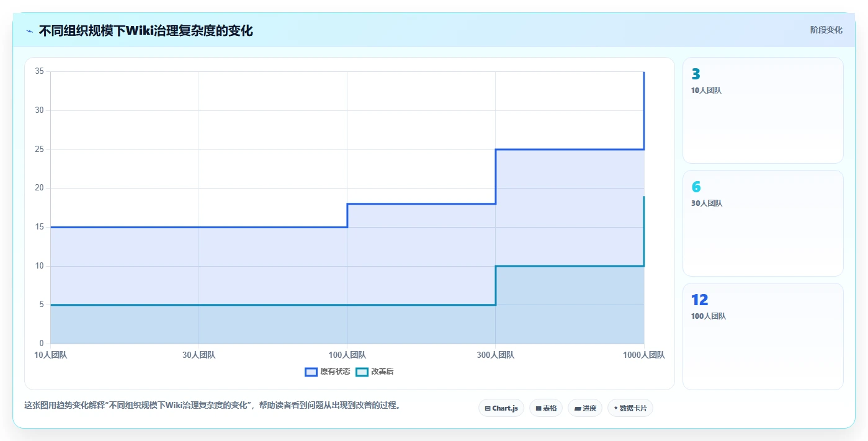
Task: Click the y-axis tick label 5
Action: [42, 305]
